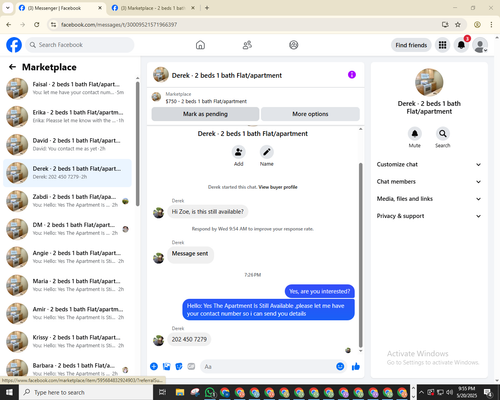Click the chat messages scrollbar
The height and width of the screenshot is (400, 500).
pyautogui.click(x=360, y=255)
